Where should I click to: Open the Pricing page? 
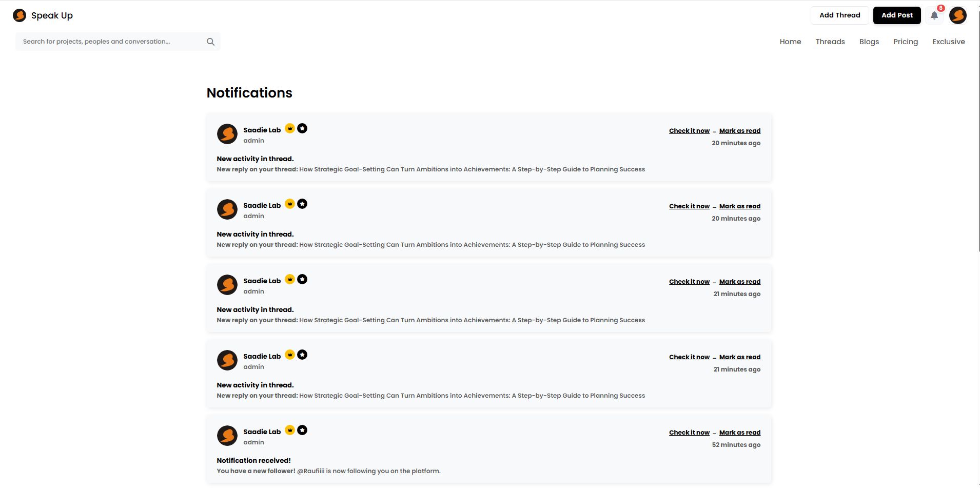905,42
